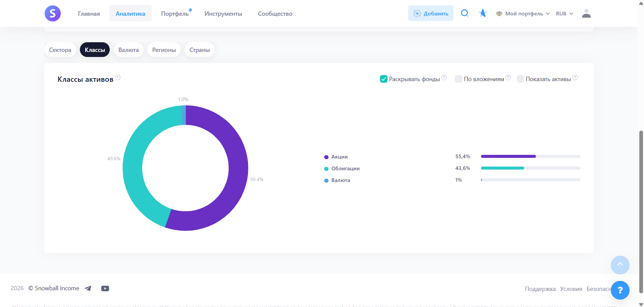Open search with the magnifier icon

point(464,13)
